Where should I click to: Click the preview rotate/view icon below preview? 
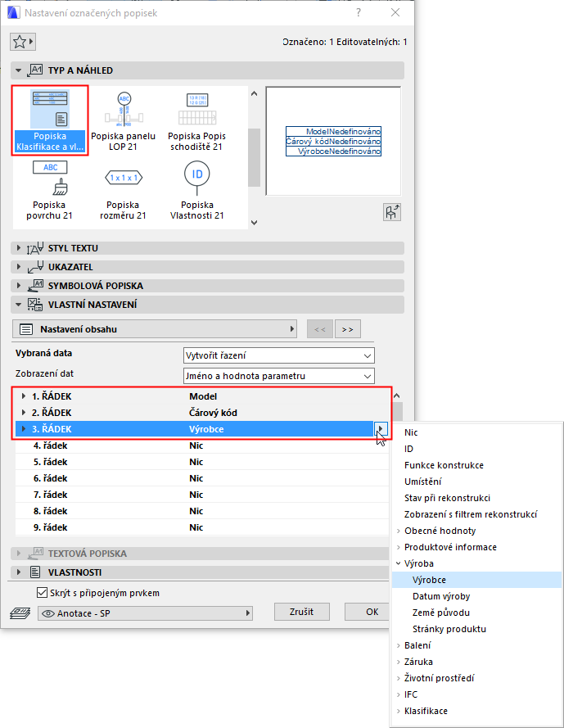click(392, 213)
